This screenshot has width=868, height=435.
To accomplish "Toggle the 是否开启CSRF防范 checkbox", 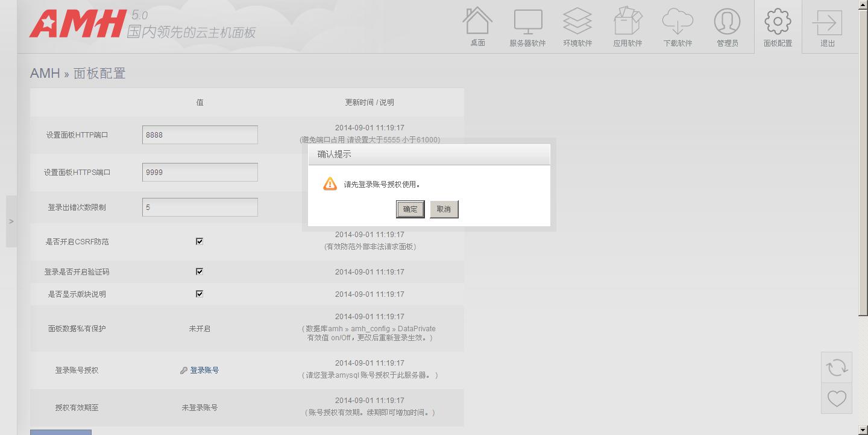I will 200,241.
